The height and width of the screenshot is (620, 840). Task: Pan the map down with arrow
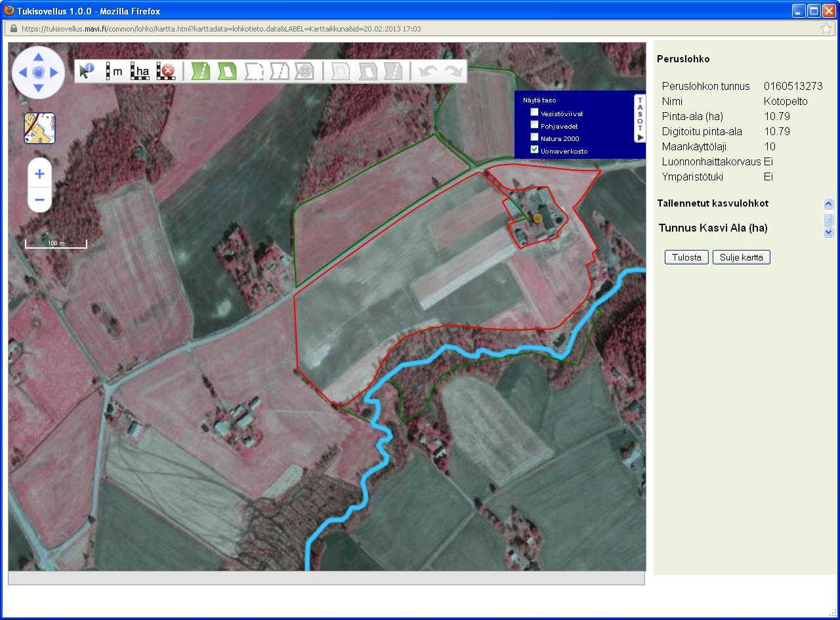tap(38, 88)
